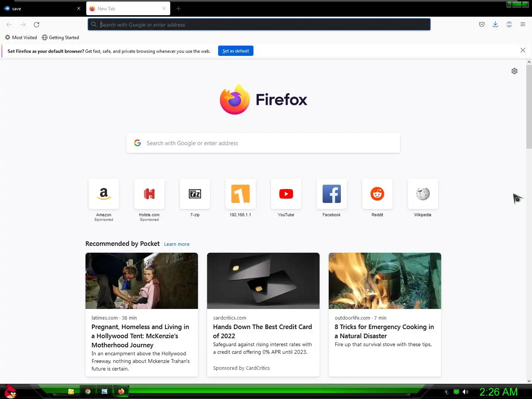
Task: Close the New Tab tab
Action: [x=164, y=8]
